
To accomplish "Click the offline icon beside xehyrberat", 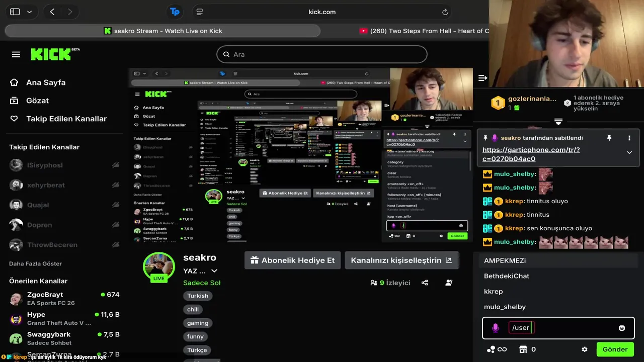I will 116,185.
